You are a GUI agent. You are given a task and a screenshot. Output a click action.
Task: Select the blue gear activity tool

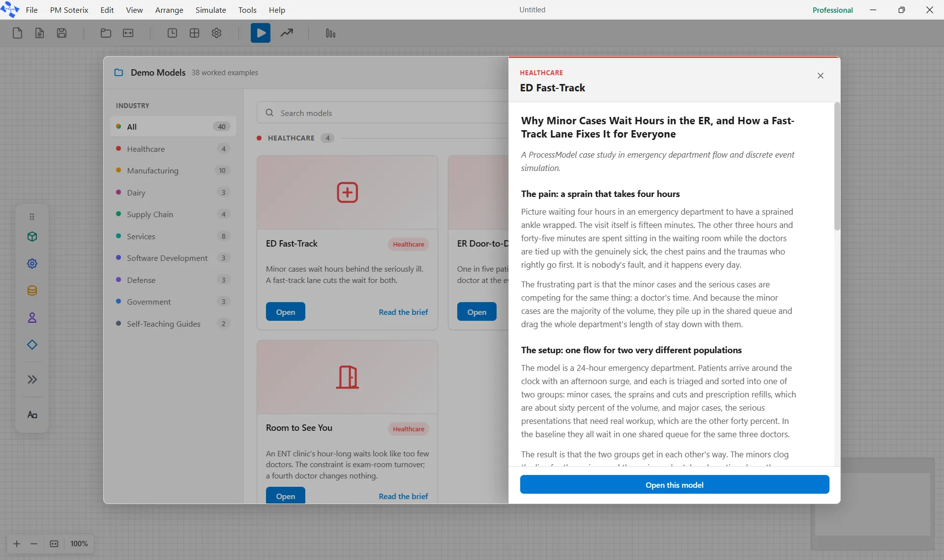(x=32, y=264)
